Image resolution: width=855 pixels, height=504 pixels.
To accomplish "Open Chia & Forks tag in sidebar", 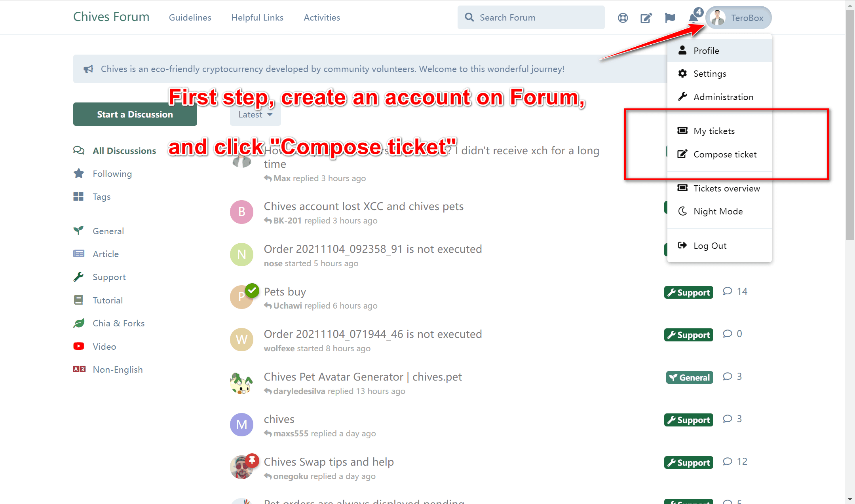I will click(118, 323).
